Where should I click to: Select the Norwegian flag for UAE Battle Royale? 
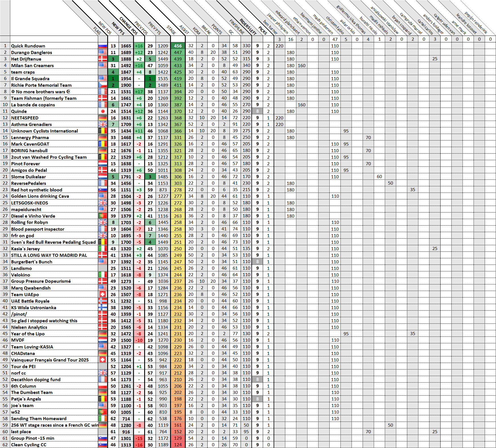pos(102,301)
